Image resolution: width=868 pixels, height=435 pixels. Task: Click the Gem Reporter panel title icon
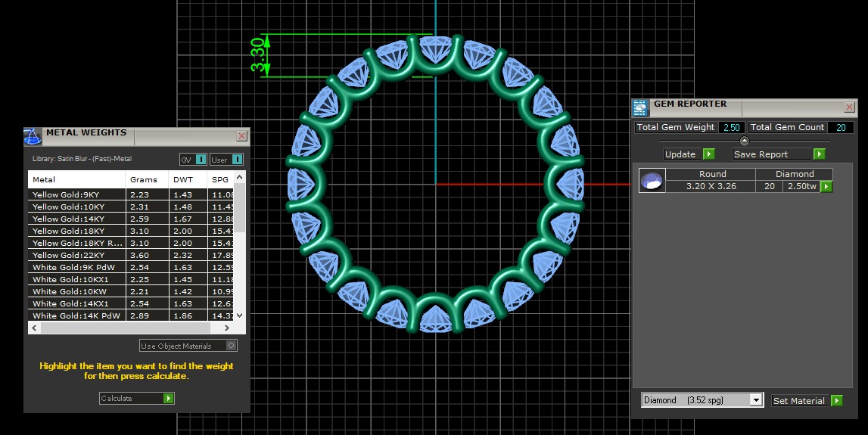click(x=640, y=108)
